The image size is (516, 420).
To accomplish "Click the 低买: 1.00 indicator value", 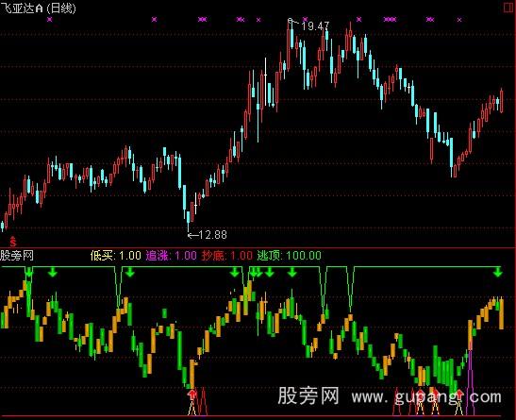I will coord(115,256).
